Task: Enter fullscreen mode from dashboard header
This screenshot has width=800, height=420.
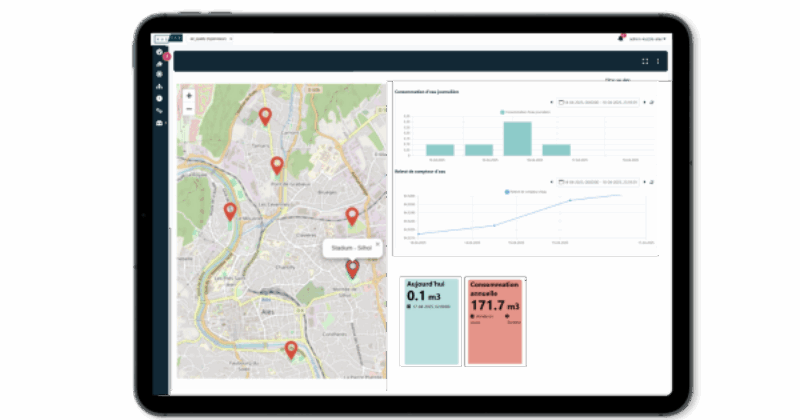Action: (645, 61)
